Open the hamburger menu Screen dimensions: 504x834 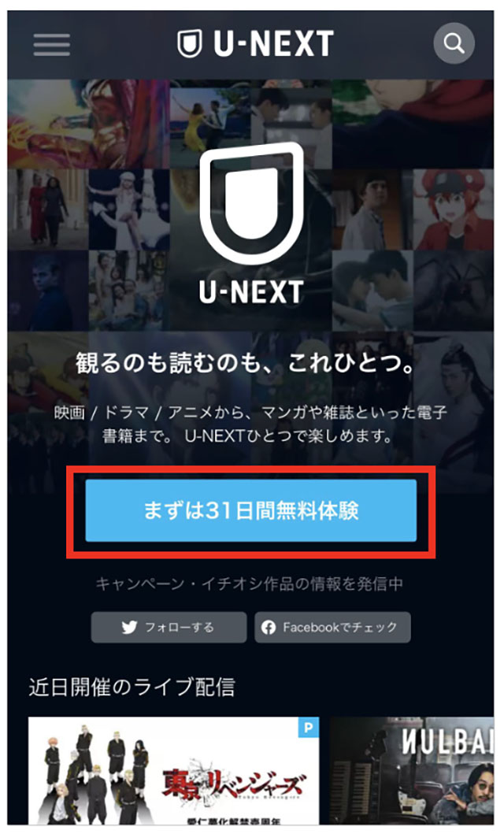pos(51,44)
